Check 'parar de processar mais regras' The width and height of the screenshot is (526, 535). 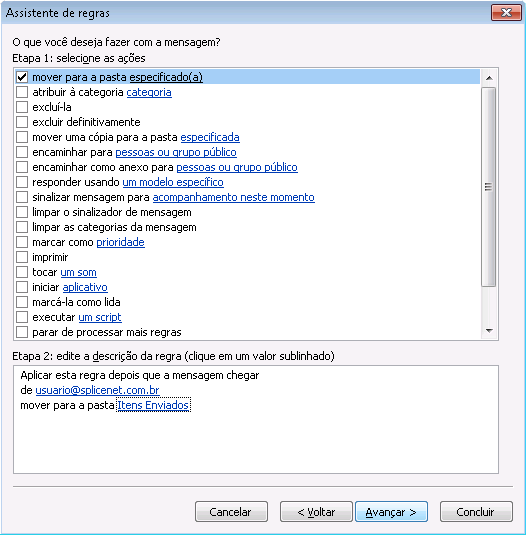tap(22, 332)
